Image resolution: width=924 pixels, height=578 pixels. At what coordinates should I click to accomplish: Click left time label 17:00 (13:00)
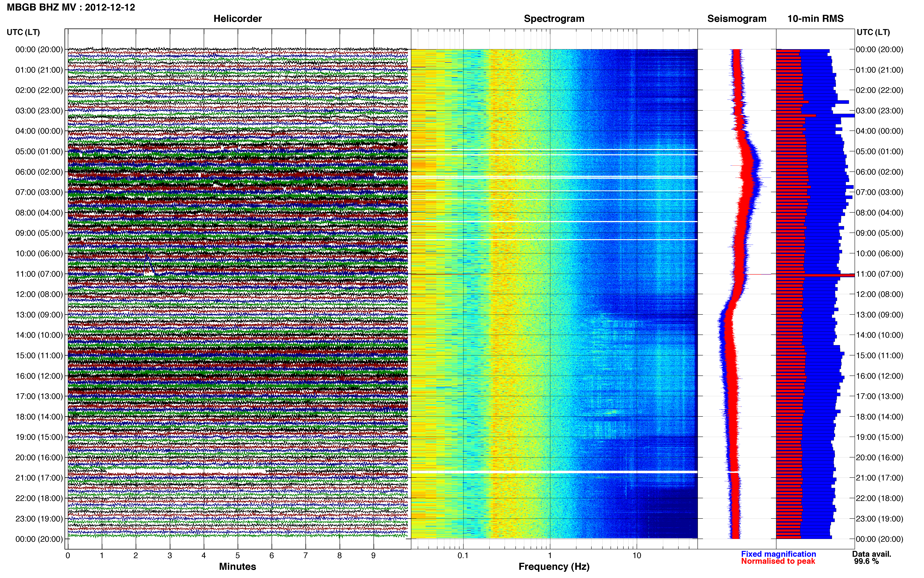(x=39, y=396)
